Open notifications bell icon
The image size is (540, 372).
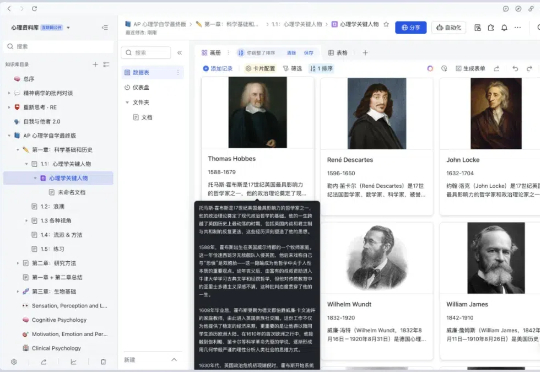[x=504, y=28]
